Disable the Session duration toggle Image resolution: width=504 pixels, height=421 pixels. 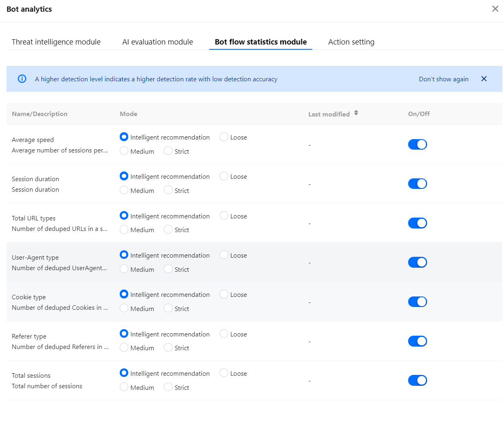pyautogui.click(x=417, y=184)
